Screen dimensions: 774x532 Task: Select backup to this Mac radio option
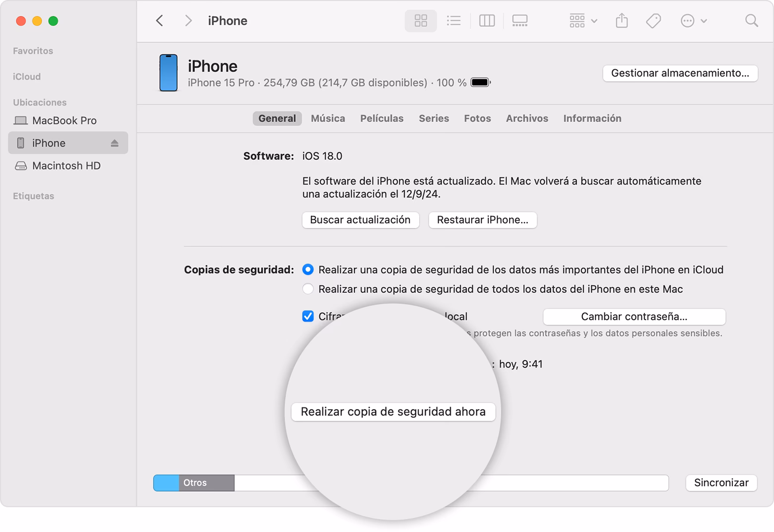[x=308, y=289]
